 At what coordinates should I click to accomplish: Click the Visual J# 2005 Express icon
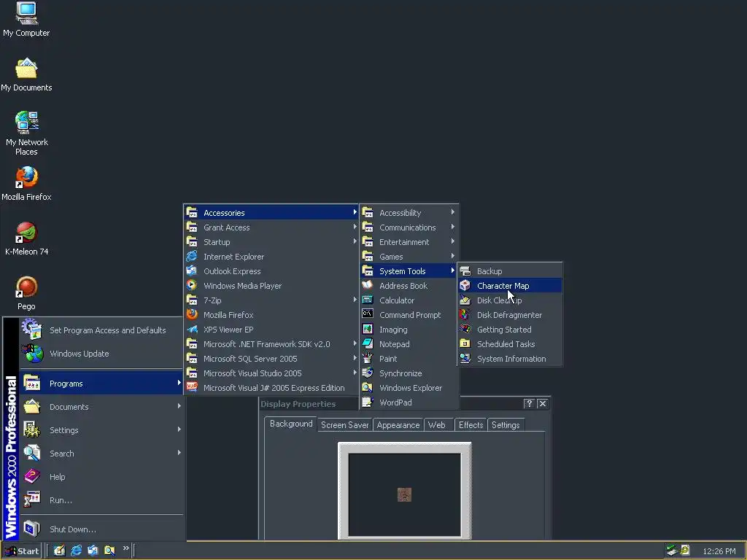pos(192,386)
